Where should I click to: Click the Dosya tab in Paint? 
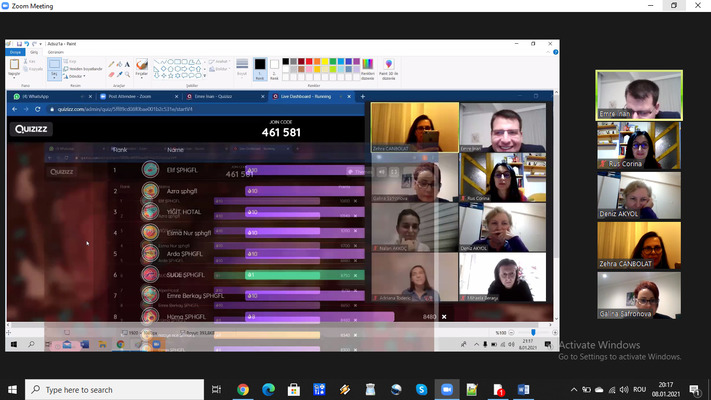15,52
